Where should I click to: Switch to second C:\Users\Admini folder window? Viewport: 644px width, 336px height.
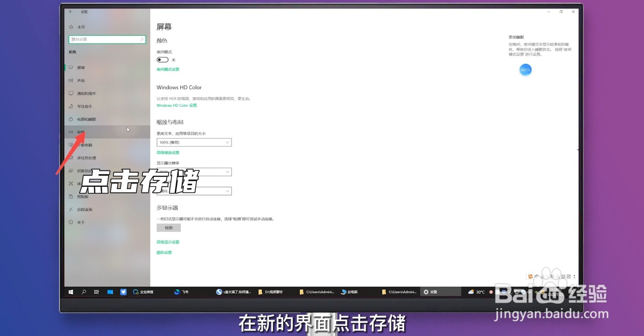tap(399, 292)
